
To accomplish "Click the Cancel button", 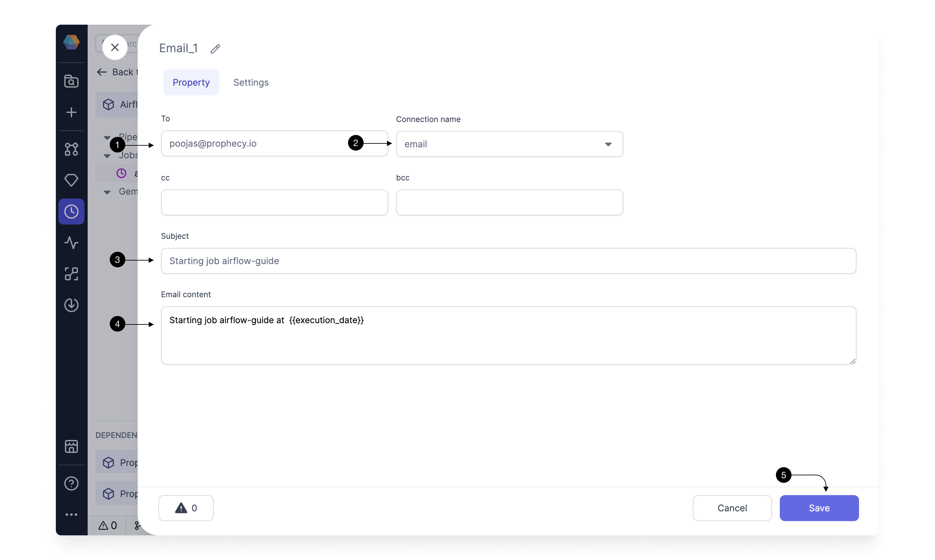I will (732, 508).
